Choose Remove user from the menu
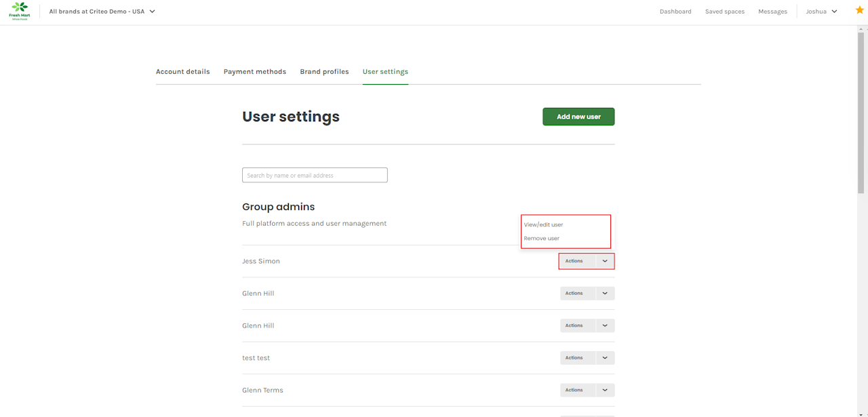 tap(541, 239)
